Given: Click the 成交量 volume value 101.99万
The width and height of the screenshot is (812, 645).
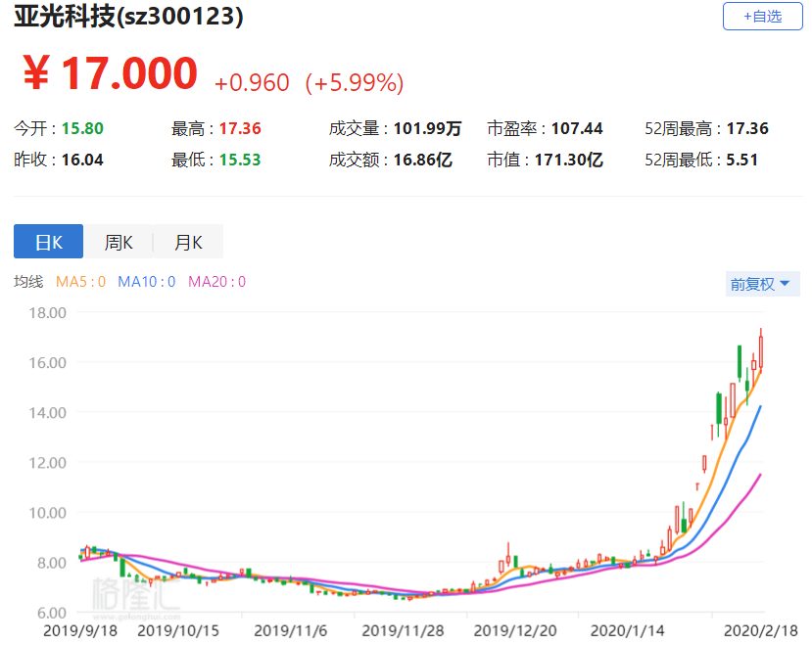Looking at the screenshot, I should [427, 128].
